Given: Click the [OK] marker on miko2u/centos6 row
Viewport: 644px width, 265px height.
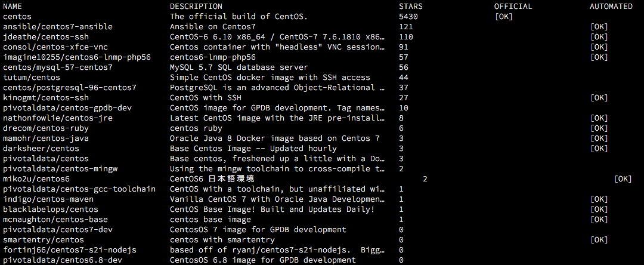Looking at the screenshot, I should (x=623, y=179).
